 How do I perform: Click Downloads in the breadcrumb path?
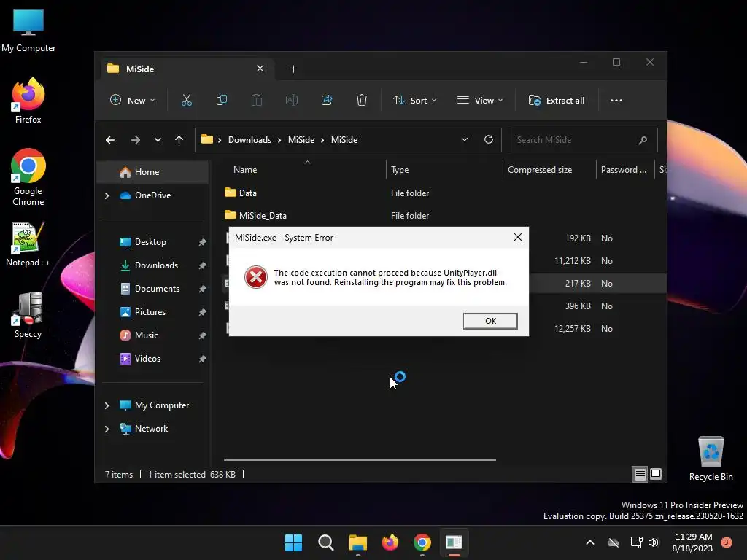pyautogui.click(x=249, y=140)
